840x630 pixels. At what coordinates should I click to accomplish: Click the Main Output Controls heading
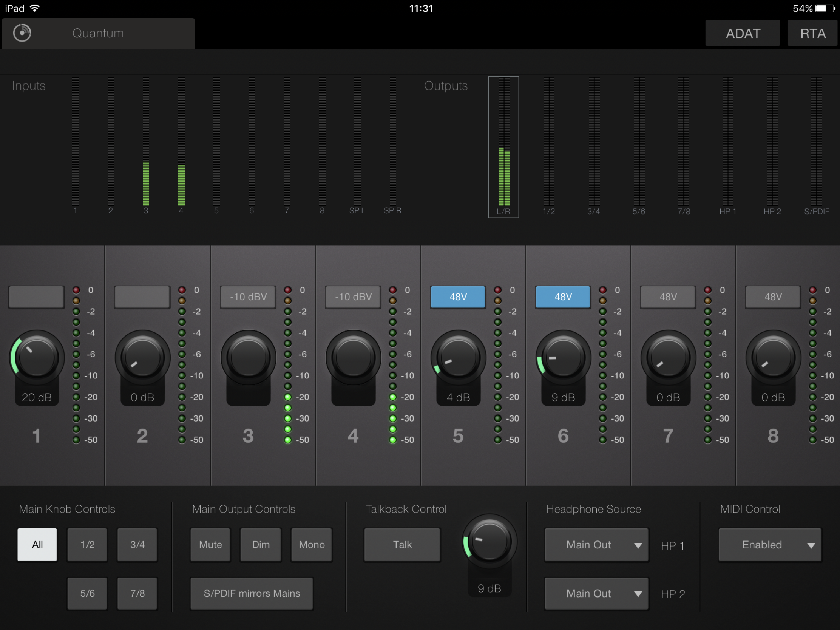(244, 509)
